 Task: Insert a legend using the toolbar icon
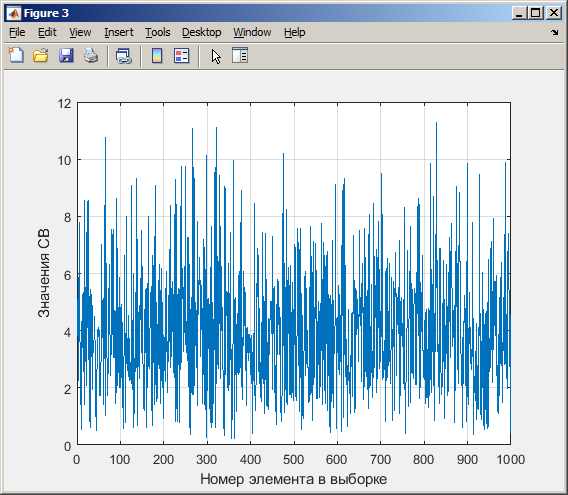181,56
